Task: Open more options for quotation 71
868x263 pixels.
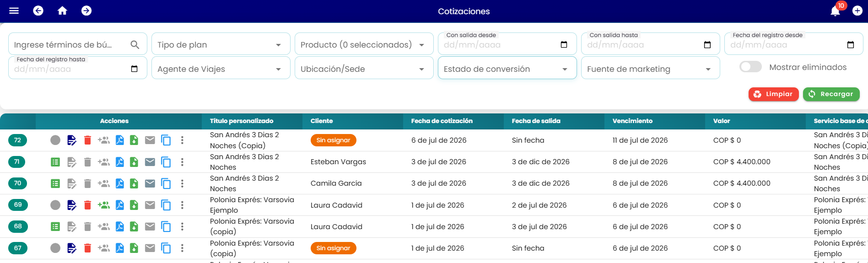Action: (x=182, y=162)
